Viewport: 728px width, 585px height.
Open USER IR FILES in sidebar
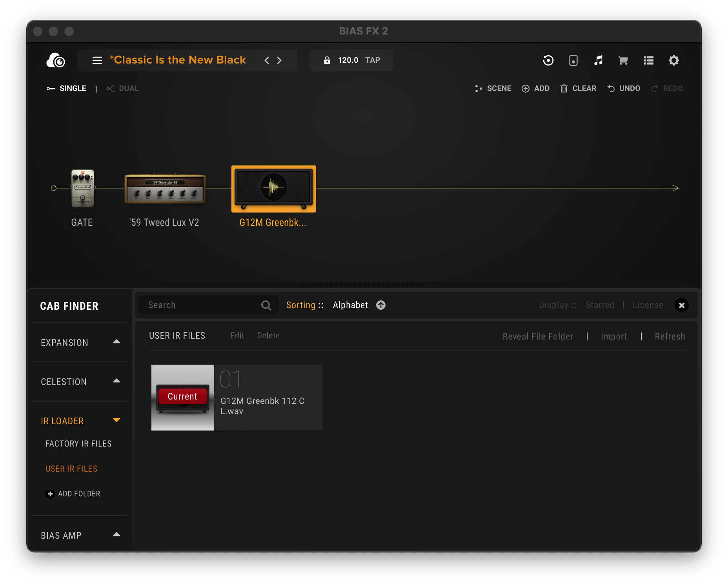[x=71, y=469]
